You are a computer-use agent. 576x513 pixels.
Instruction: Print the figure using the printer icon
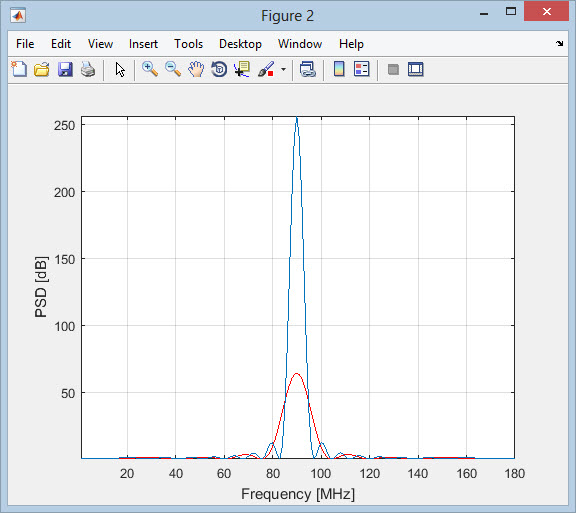88,69
